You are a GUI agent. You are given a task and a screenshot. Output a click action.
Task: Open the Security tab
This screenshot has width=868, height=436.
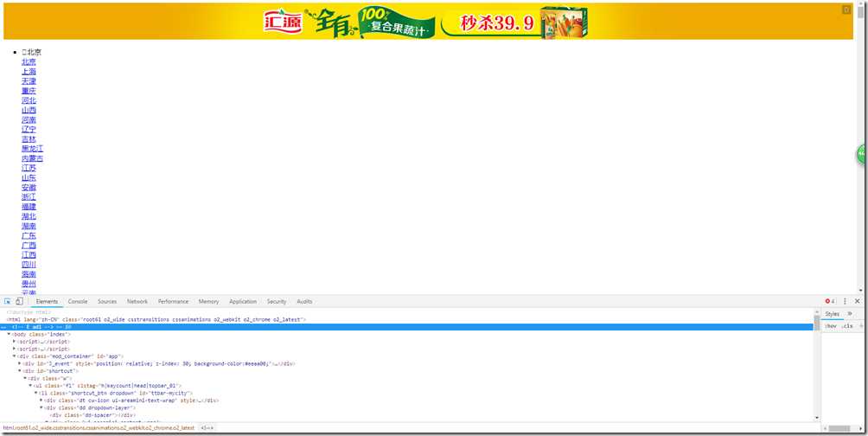tap(277, 301)
